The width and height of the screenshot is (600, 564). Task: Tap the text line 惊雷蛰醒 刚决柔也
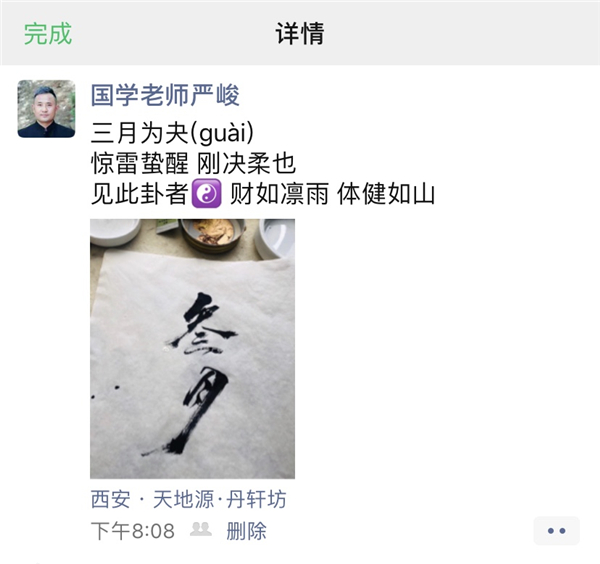[x=193, y=163]
